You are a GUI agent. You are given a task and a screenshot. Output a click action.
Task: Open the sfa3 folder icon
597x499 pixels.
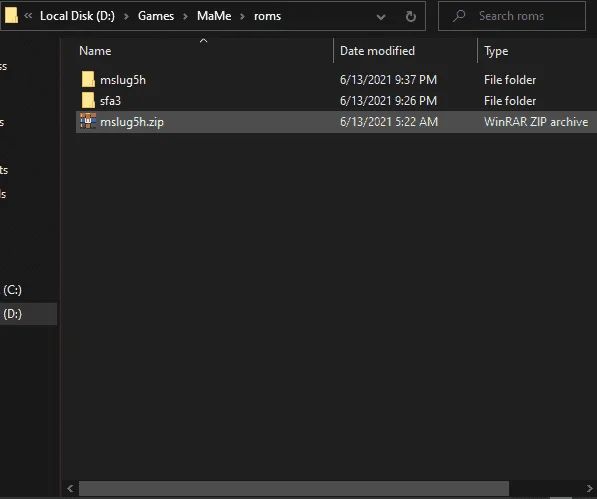point(88,100)
